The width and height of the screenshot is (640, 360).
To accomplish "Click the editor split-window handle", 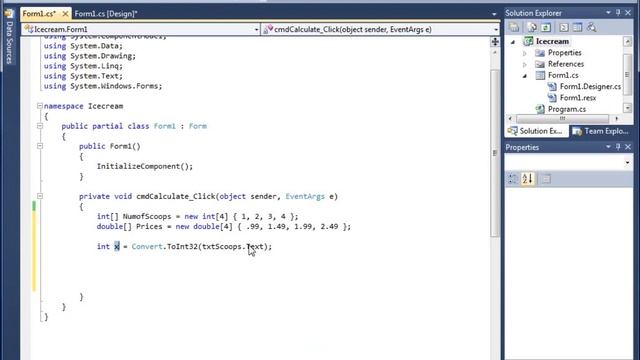I will click(495, 42).
